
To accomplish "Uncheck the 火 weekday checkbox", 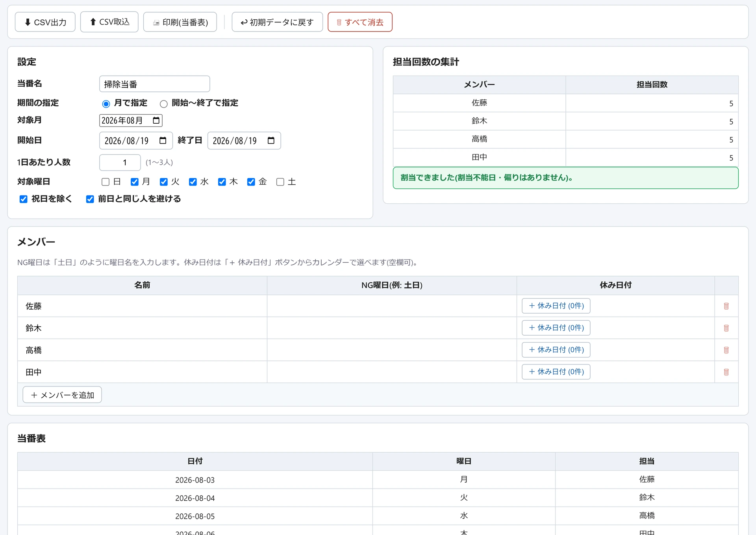I will 164,182.
